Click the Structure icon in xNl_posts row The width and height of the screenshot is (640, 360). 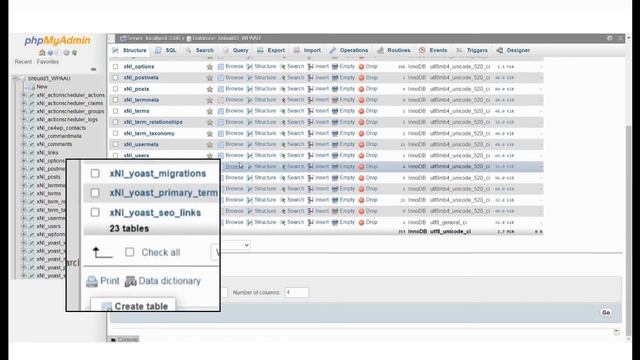point(250,89)
